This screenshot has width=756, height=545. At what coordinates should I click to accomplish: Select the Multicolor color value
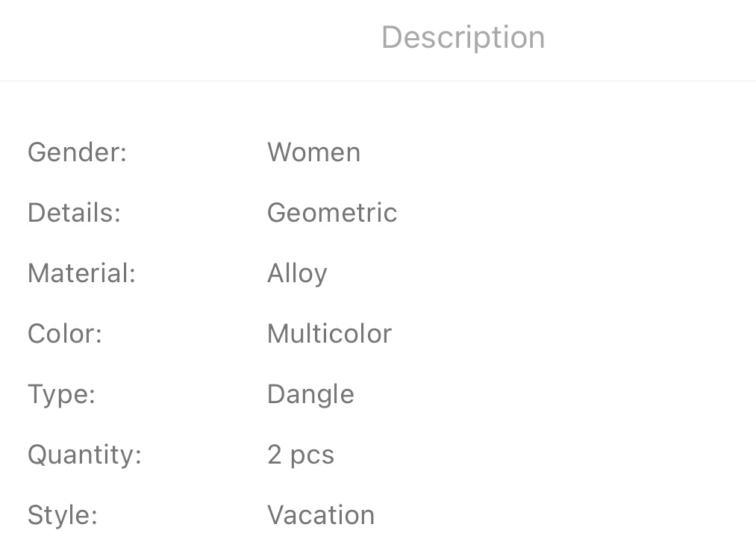pyautogui.click(x=329, y=334)
